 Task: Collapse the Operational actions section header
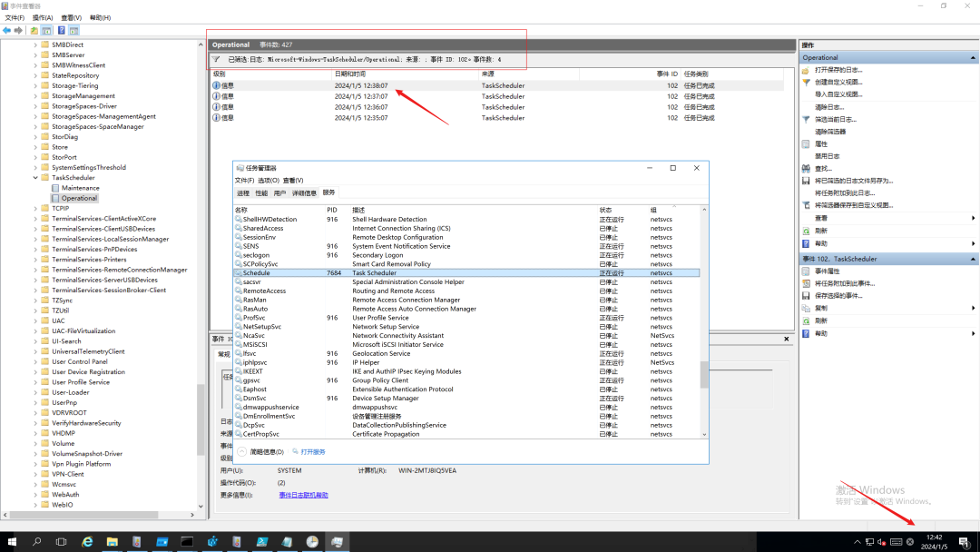point(973,57)
